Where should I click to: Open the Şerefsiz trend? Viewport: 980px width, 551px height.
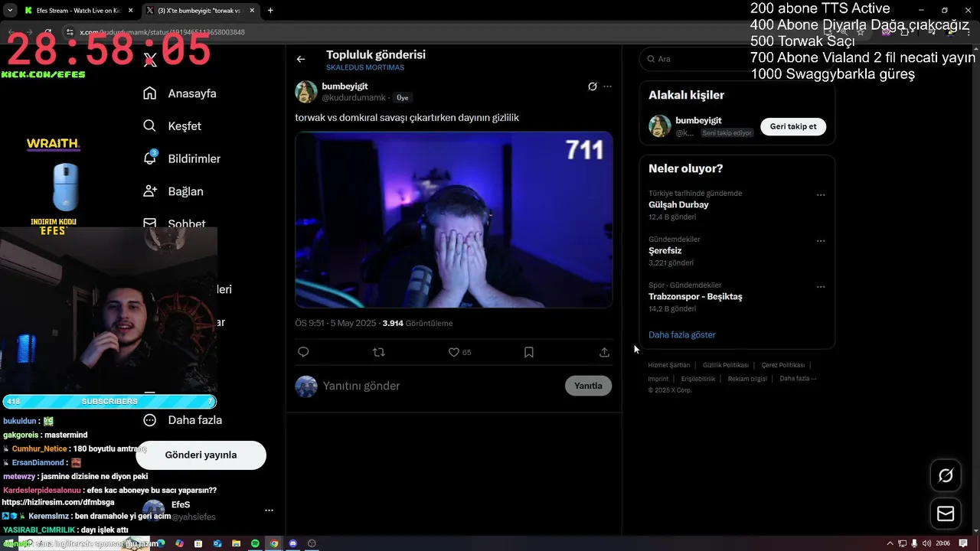[x=665, y=251]
